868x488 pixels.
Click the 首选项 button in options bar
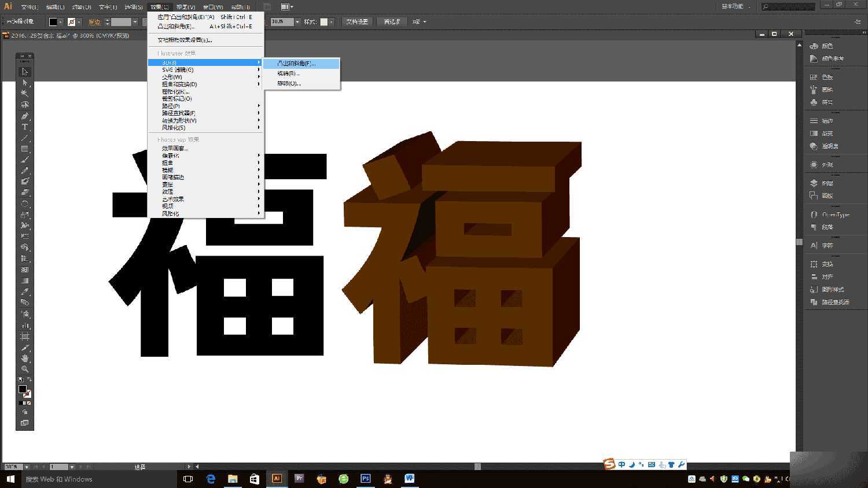pyautogui.click(x=393, y=21)
